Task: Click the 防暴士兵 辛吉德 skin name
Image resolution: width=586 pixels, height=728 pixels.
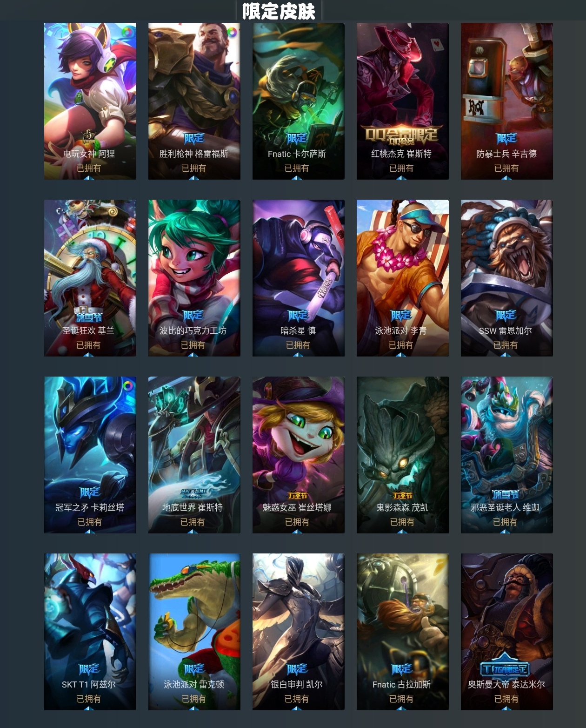Action: tap(506, 154)
